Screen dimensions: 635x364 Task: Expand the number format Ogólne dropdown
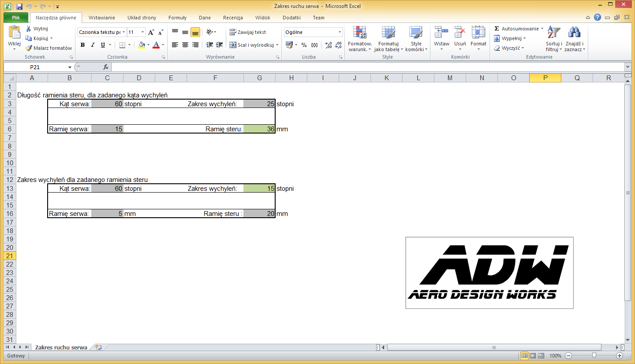pos(340,32)
